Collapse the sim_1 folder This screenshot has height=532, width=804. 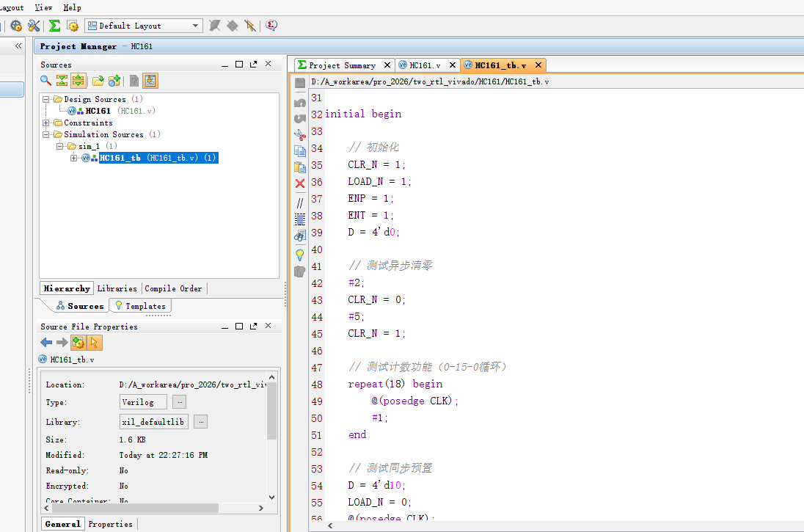tap(59, 146)
